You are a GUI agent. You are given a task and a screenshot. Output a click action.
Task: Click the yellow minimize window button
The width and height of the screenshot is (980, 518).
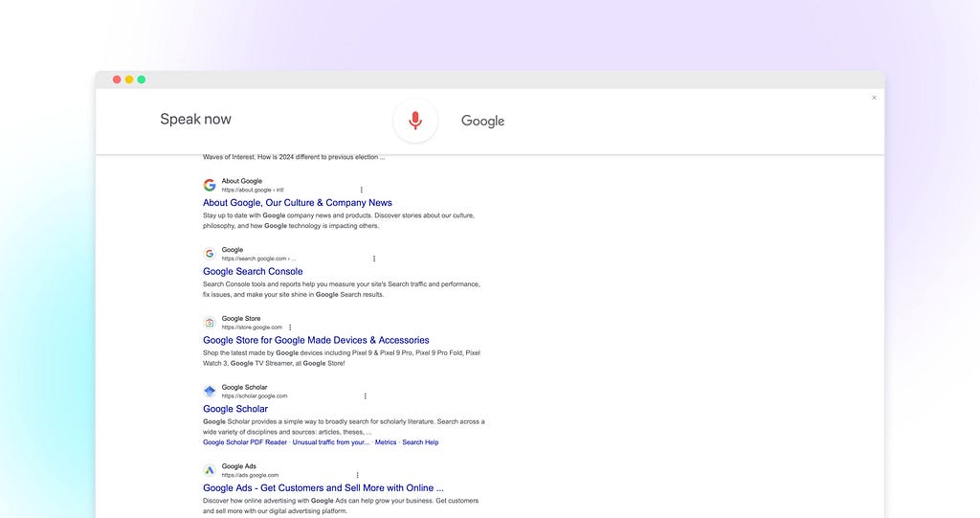tap(129, 79)
